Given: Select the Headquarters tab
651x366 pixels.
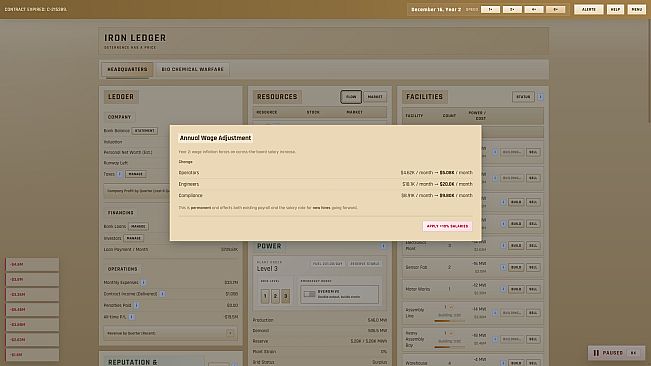Looking at the screenshot, I should pos(127,69).
